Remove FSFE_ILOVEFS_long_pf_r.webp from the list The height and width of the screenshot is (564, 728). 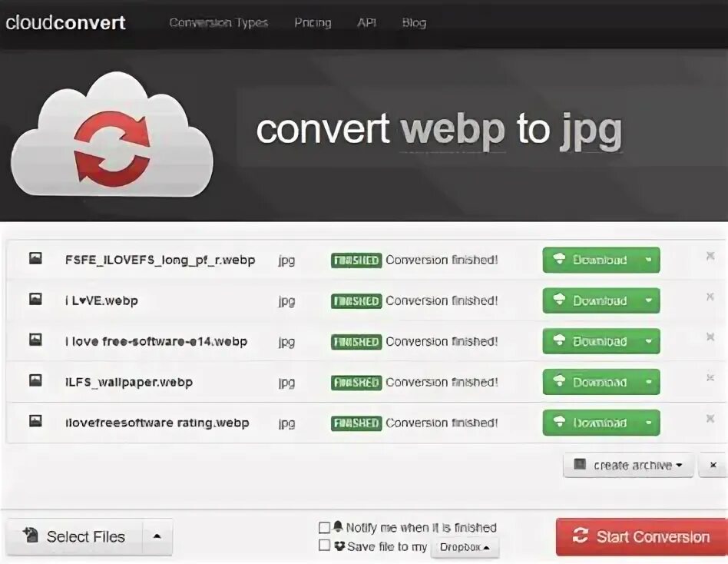(710, 256)
